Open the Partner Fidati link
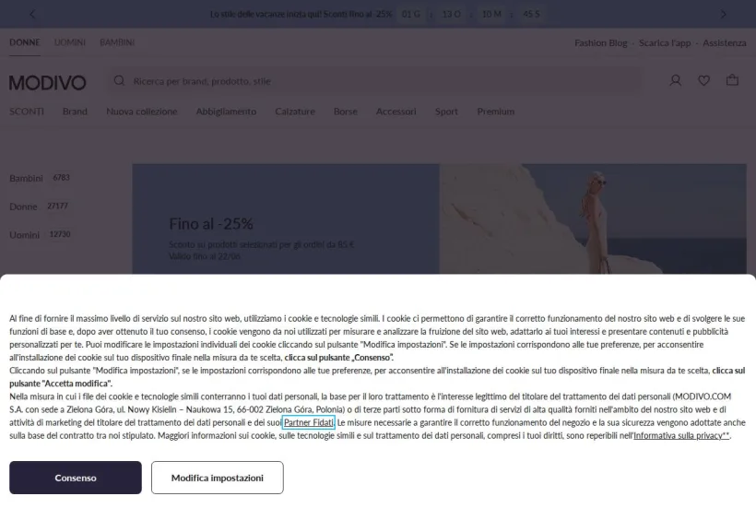756x532 pixels. (309, 422)
